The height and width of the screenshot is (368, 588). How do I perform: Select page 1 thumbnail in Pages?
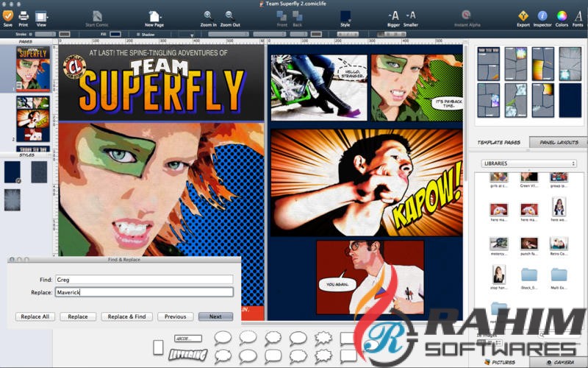[x=33, y=69]
